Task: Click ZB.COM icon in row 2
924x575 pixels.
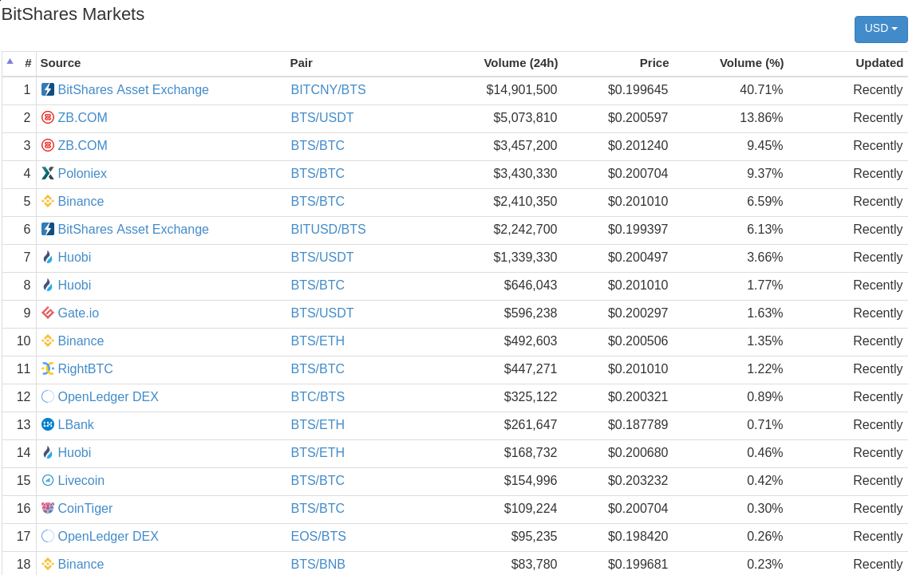Action: coord(48,117)
